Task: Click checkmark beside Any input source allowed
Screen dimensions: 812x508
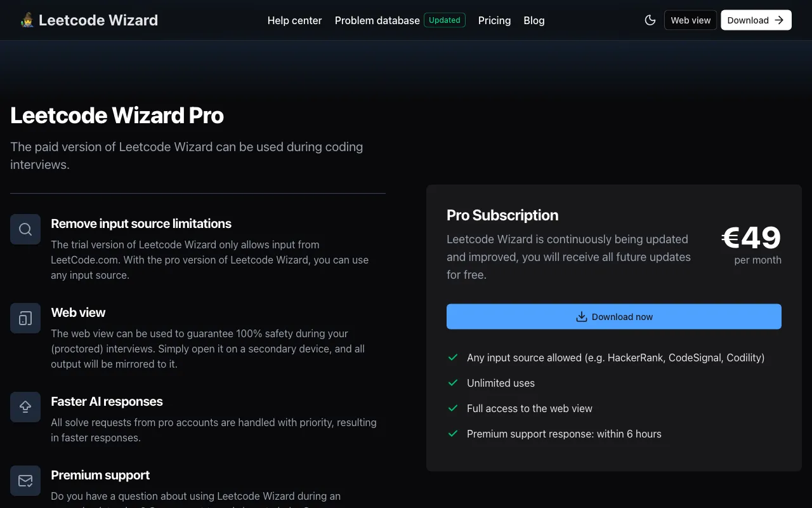Action: 453,358
